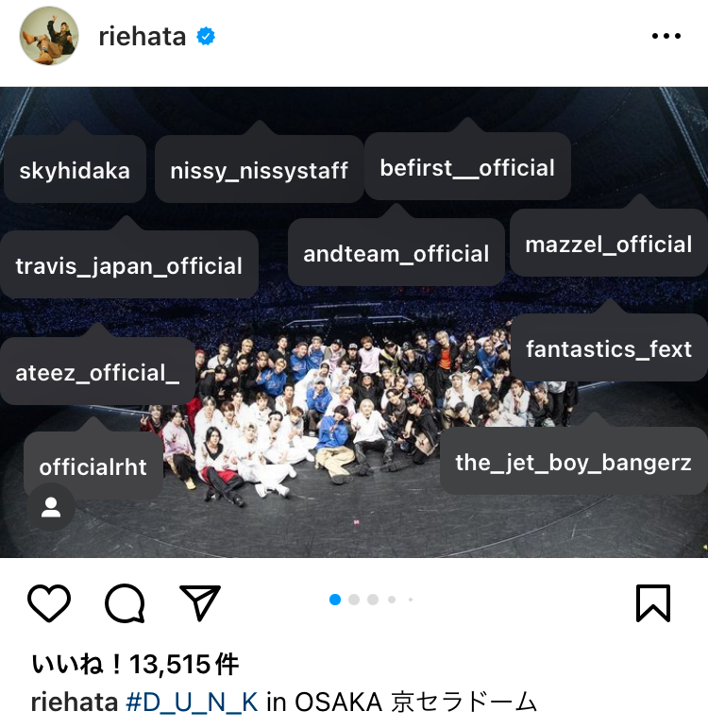This screenshot has height=728, width=708.
Task: Jump to the second carousel dot
Action: pyautogui.click(x=354, y=600)
